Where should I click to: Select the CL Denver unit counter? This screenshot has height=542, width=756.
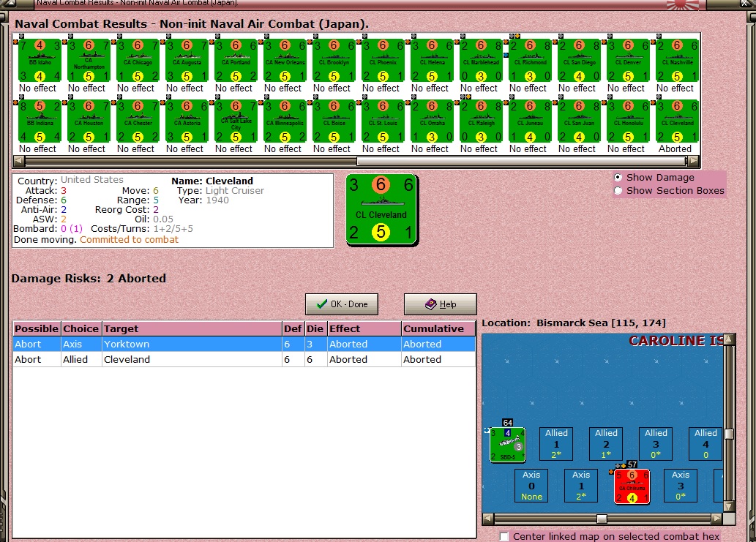628,60
